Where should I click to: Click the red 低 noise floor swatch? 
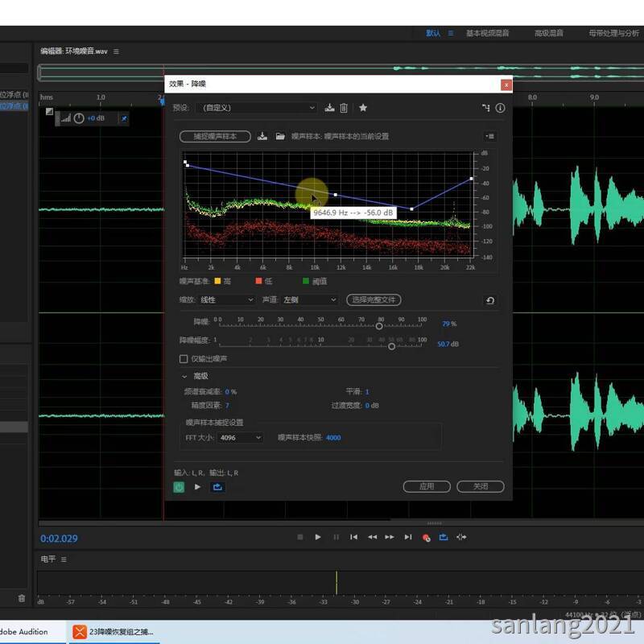[x=258, y=281]
